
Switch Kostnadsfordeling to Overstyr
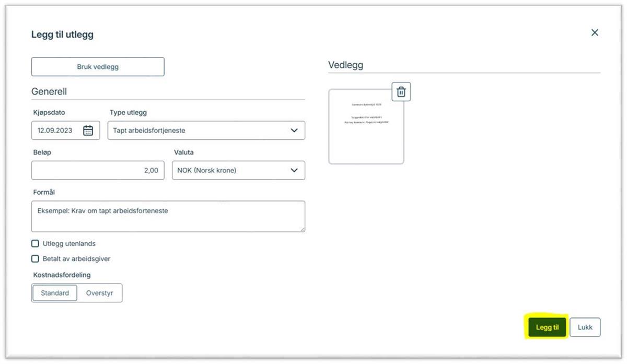point(99,293)
